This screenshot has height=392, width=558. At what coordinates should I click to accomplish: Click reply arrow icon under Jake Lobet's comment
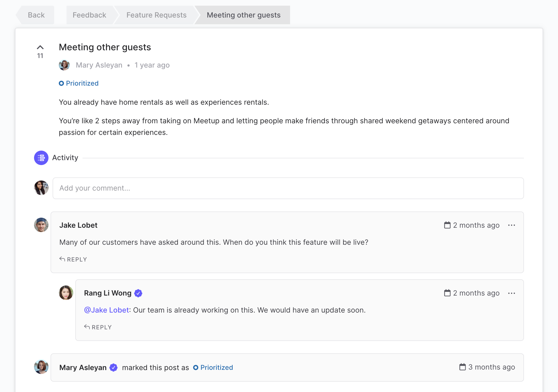tap(62, 259)
